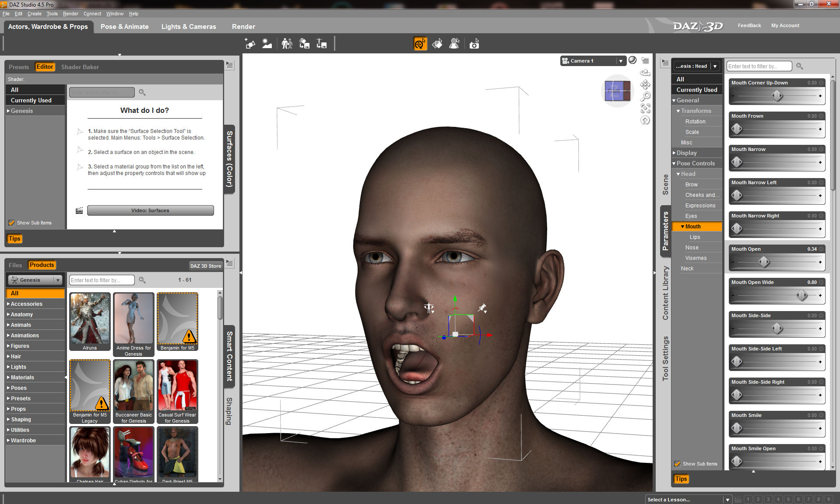The height and width of the screenshot is (504, 840).
Task: Click the Render camera icon in toolbar
Action: 474,44
